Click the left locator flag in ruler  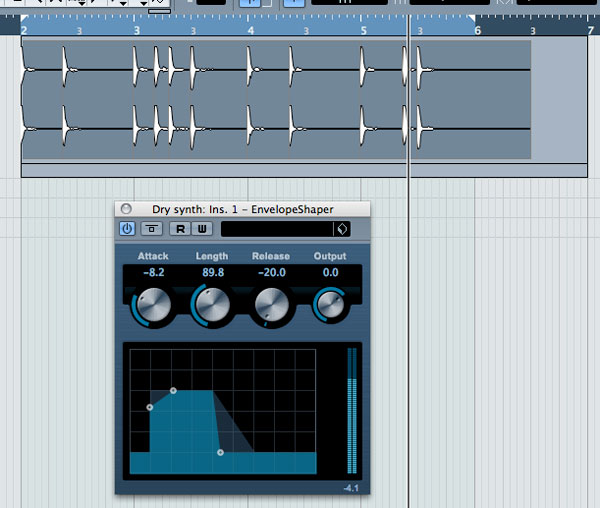tap(24, 18)
